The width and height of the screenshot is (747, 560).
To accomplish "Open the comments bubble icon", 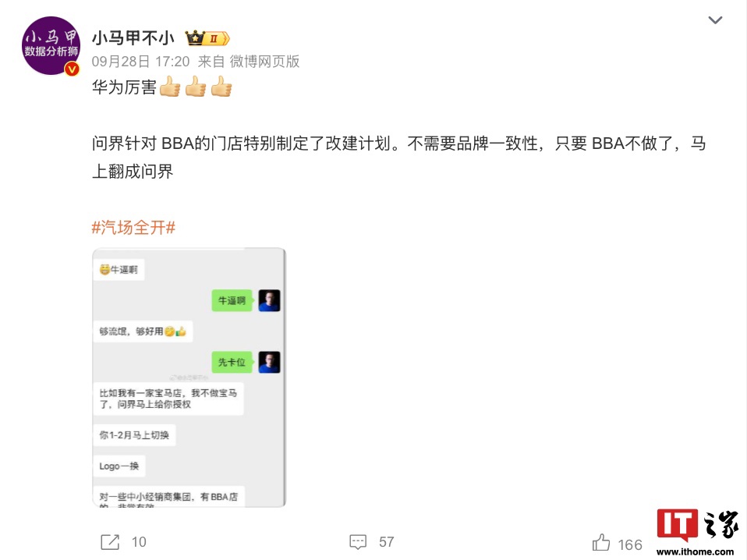I will point(358,542).
